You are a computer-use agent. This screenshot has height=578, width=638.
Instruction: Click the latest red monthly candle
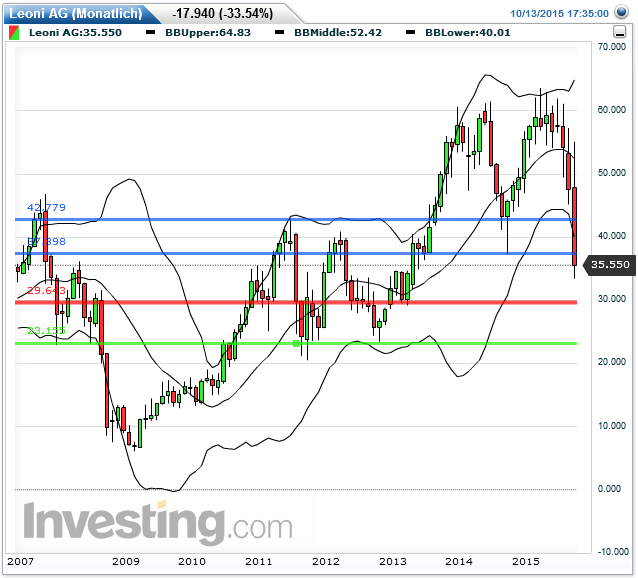tap(575, 226)
